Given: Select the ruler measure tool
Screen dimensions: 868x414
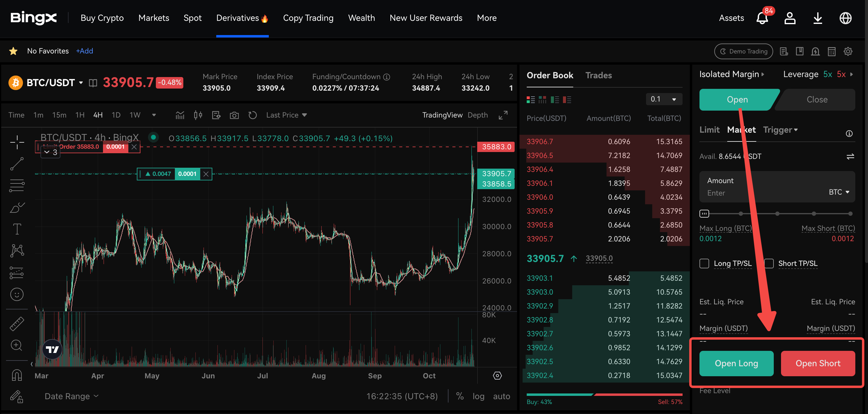Looking at the screenshot, I should 17,324.
